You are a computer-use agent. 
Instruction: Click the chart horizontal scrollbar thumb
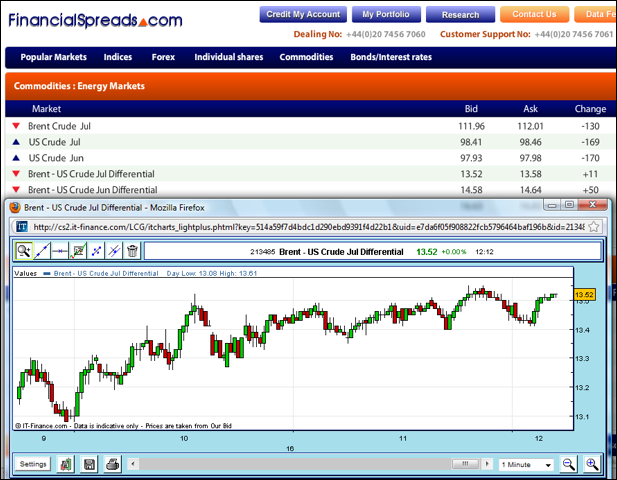[x=466, y=464]
